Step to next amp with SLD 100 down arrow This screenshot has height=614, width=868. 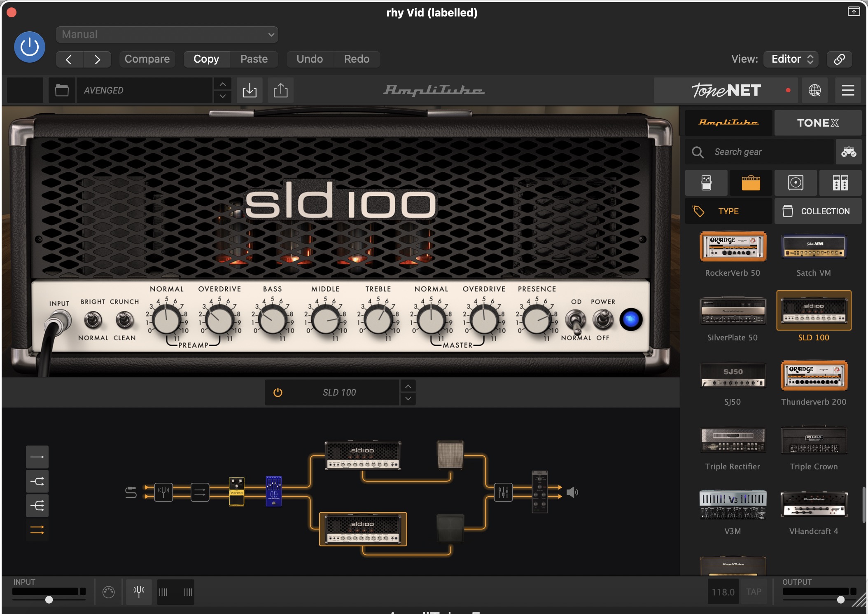(x=408, y=398)
